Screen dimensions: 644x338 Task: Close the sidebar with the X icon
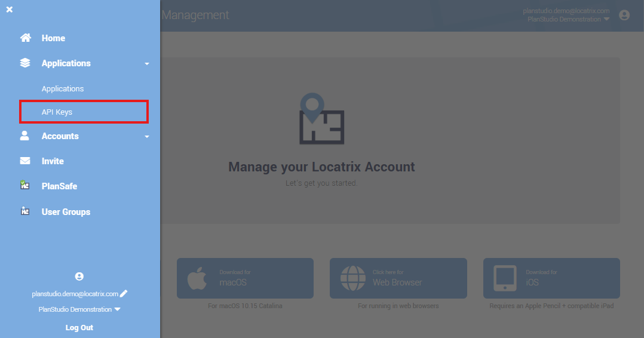[10, 9]
